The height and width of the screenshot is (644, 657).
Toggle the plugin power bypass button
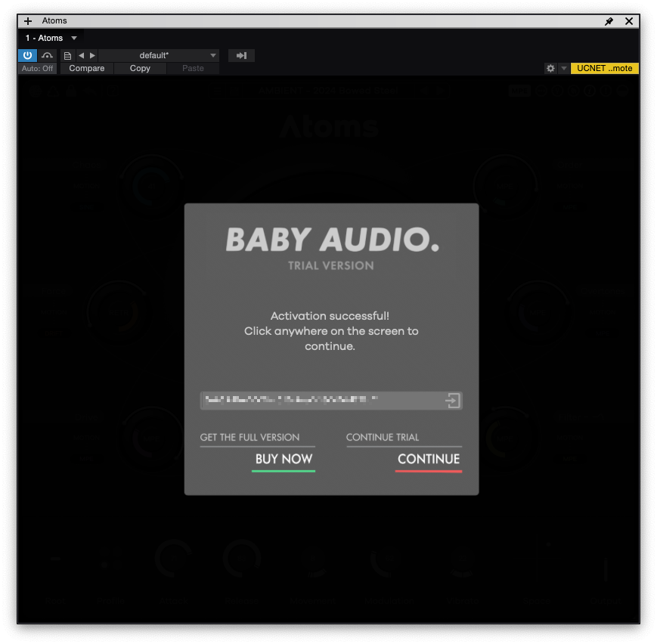[28, 55]
